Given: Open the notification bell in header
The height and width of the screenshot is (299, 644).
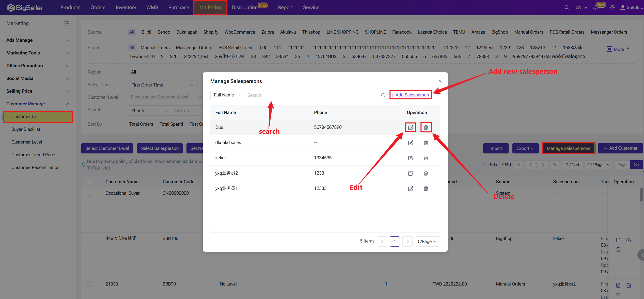Looking at the screenshot, I should (x=595, y=8).
